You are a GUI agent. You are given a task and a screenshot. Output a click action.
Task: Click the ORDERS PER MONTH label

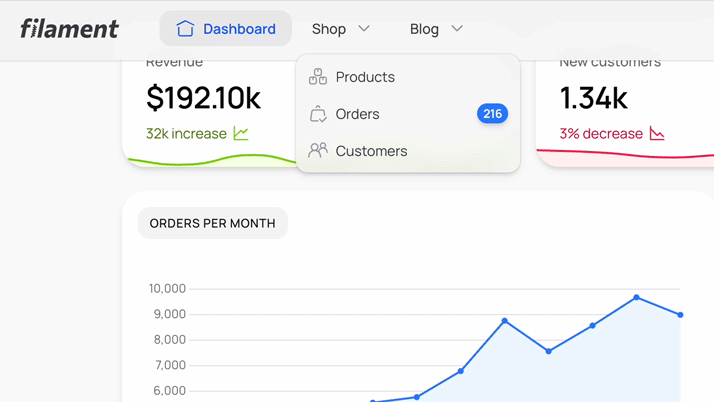tap(213, 223)
